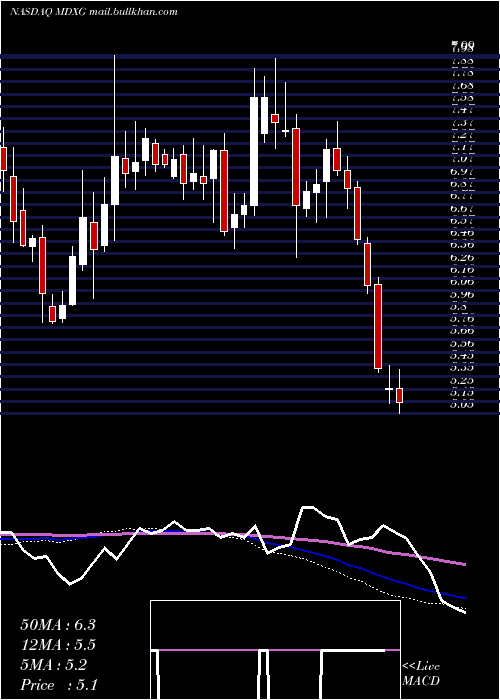This screenshot has width=500, height=700.
Task: Click the long red candle from 6.0 down to 5.35
Action: pos(378,326)
